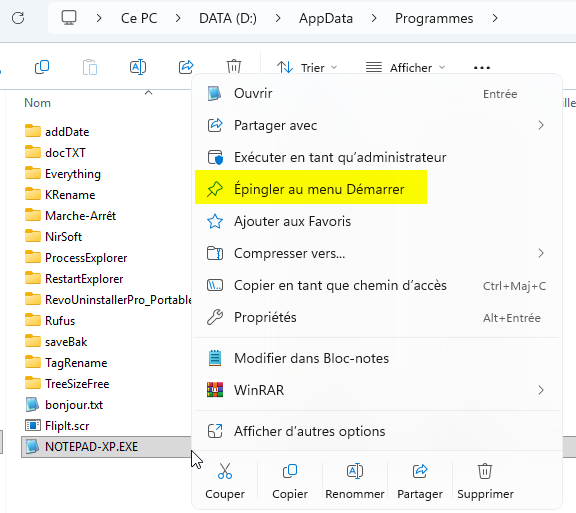576x513 pixels.
Task: Choose Ajouter aux Favoris
Action: [x=377, y=221]
